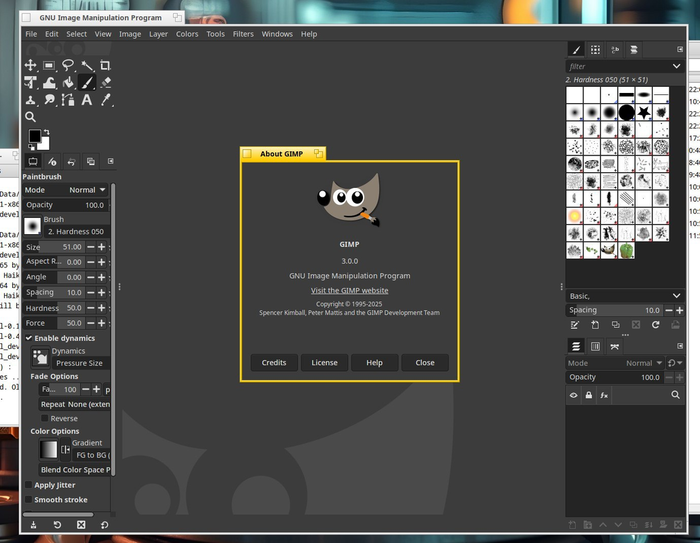Increase brush Size with plus button
This screenshot has width=700, height=543.
[101, 247]
